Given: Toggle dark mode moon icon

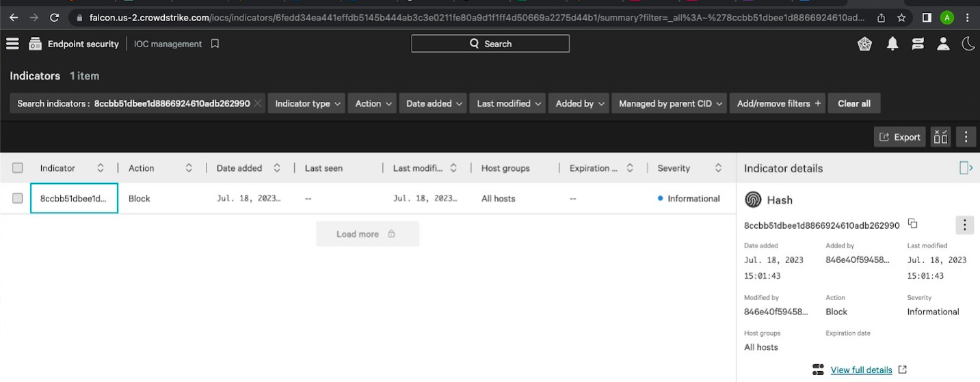Looking at the screenshot, I should 968,44.
